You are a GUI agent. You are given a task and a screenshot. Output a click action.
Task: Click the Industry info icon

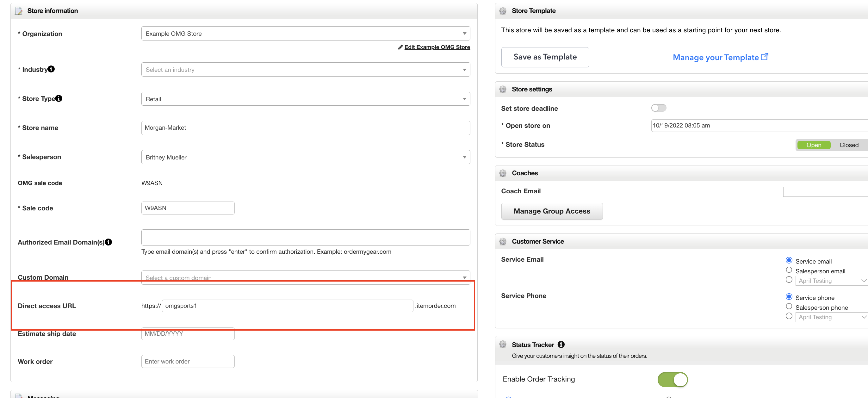coord(51,69)
